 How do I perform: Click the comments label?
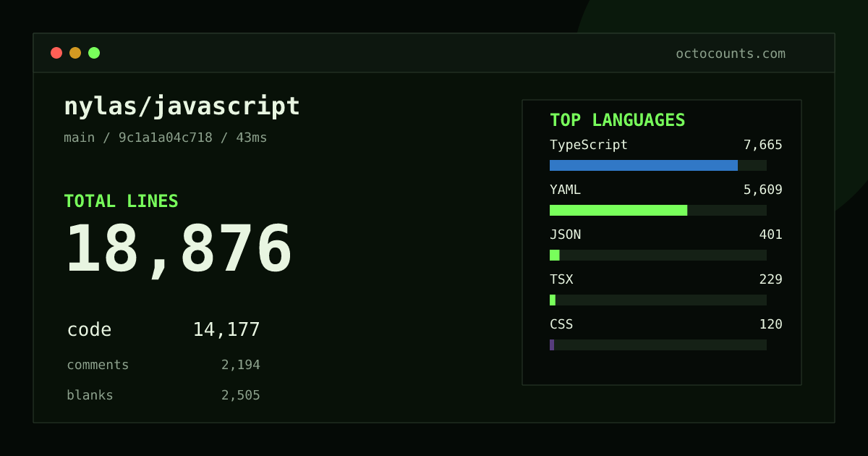click(x=98, y=365)
